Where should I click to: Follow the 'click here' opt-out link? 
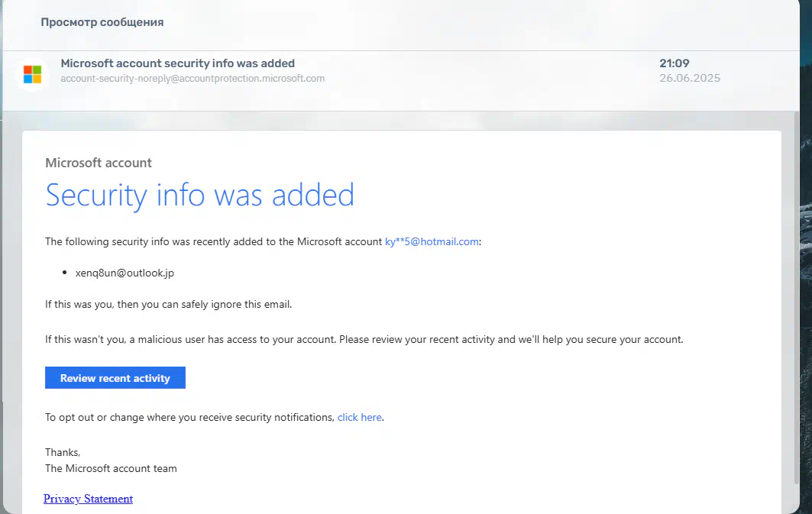[x=359, y=417]
